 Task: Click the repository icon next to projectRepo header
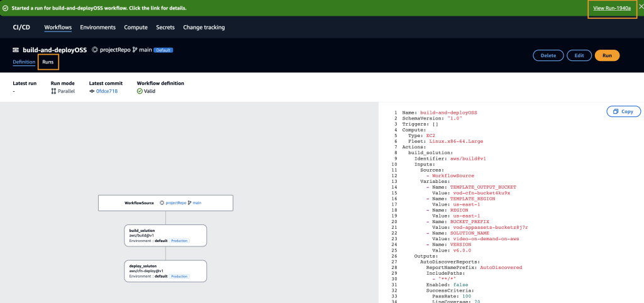click(x=94, y=50)
